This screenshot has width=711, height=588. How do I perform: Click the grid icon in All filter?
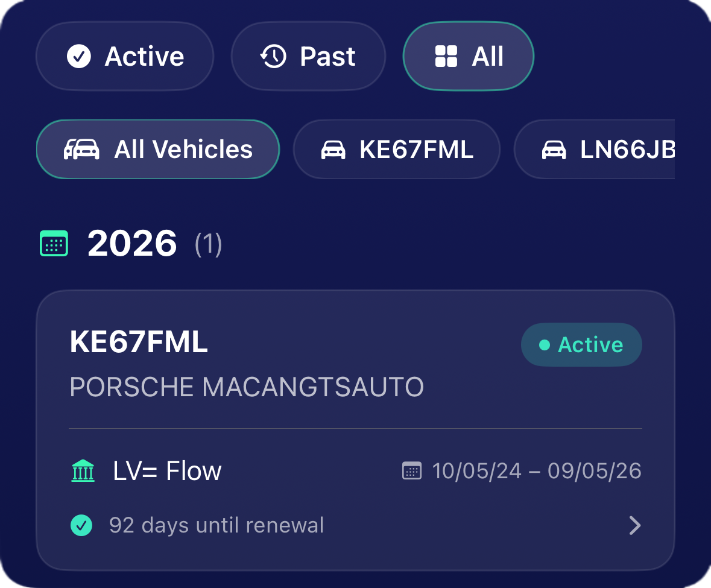coord(446,57)
